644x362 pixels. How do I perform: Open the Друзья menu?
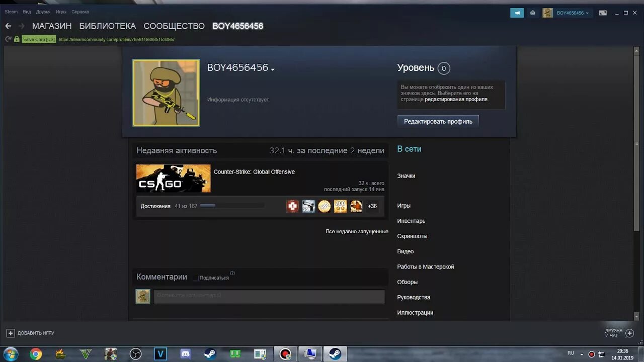(43, 12)
